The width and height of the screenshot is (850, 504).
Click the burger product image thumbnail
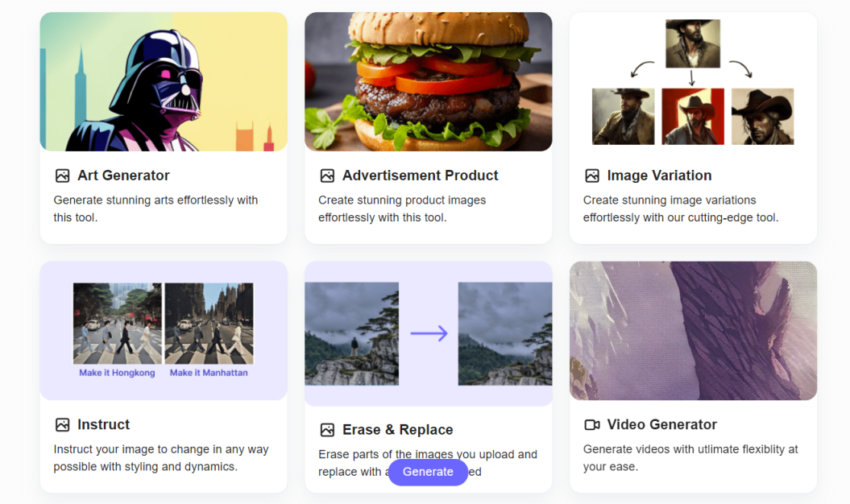pyautogui.click(x=428, y=82)
